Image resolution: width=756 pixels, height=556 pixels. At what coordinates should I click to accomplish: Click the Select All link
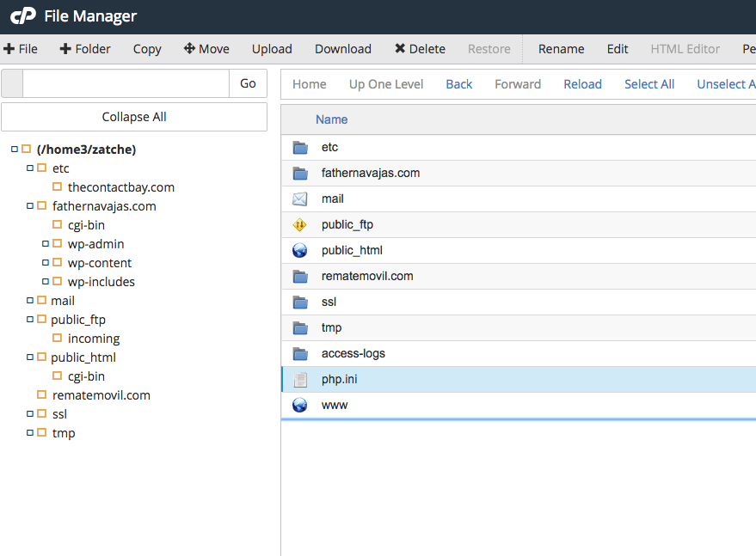click(x=648, y=84)
